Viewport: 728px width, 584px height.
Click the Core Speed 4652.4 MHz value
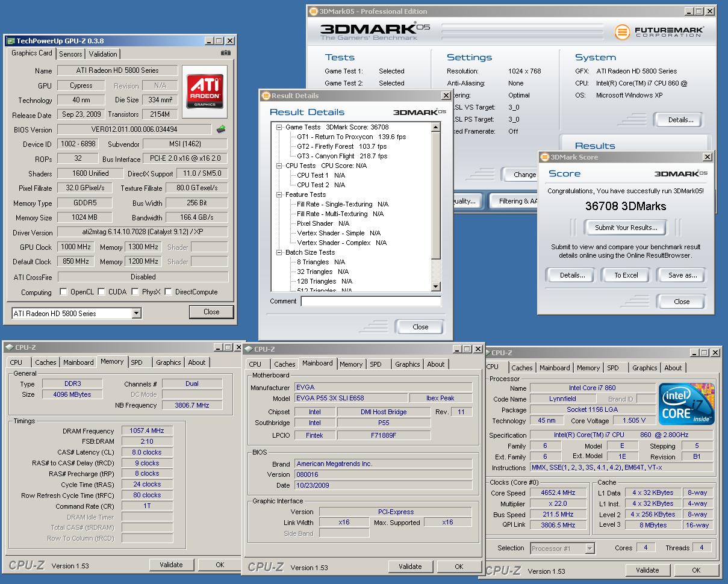pos(558,492)
